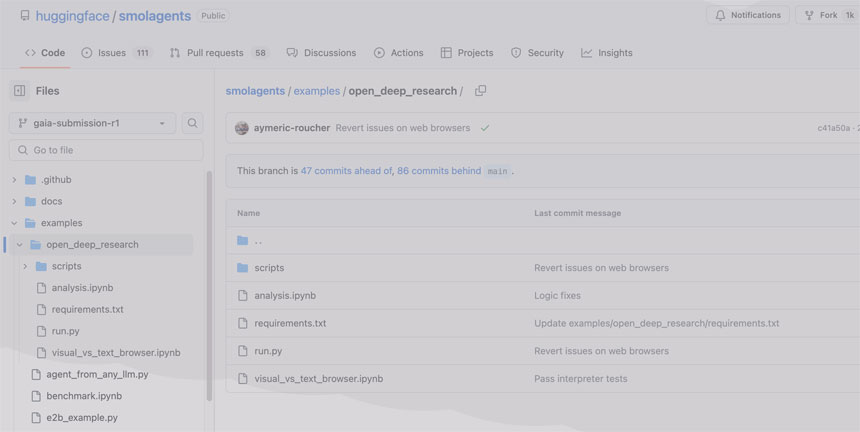Click the Go to file search field
The image size is (860, 432).
coord(106,150)
